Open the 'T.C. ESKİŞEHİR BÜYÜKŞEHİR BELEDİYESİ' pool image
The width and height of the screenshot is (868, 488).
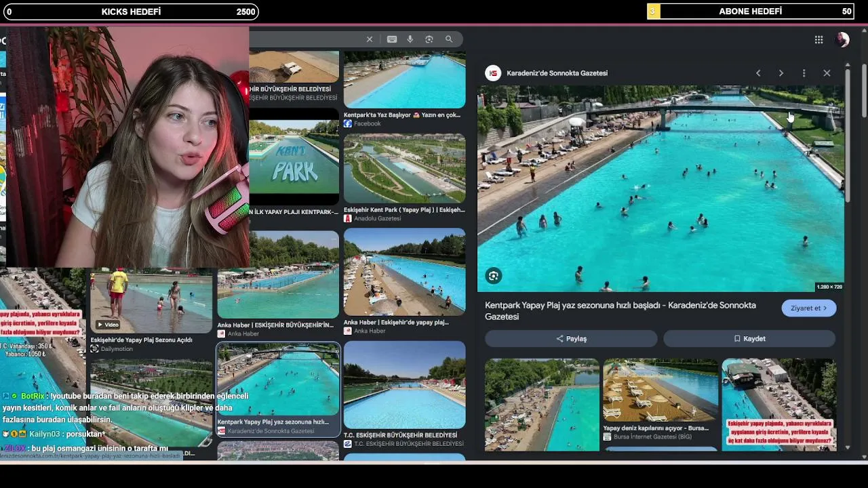[x=405, y=385]
